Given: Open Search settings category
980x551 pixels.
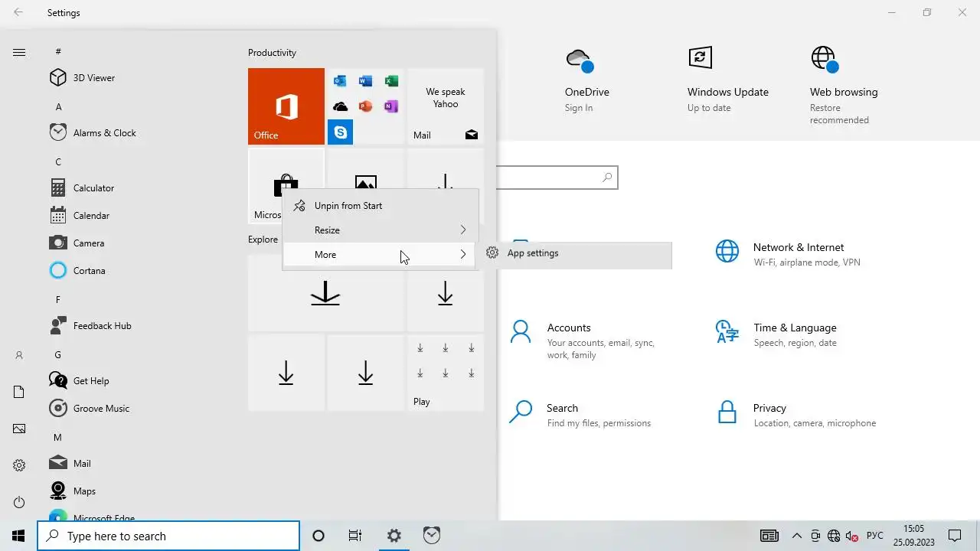Looking at the screenshot, I should coord(582,415).
